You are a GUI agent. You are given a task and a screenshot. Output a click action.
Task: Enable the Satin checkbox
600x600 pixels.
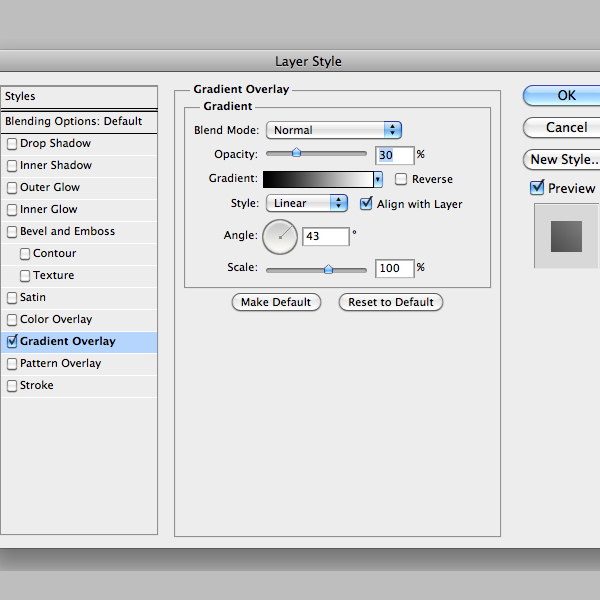pyautogui.click(x=12, y=298)
